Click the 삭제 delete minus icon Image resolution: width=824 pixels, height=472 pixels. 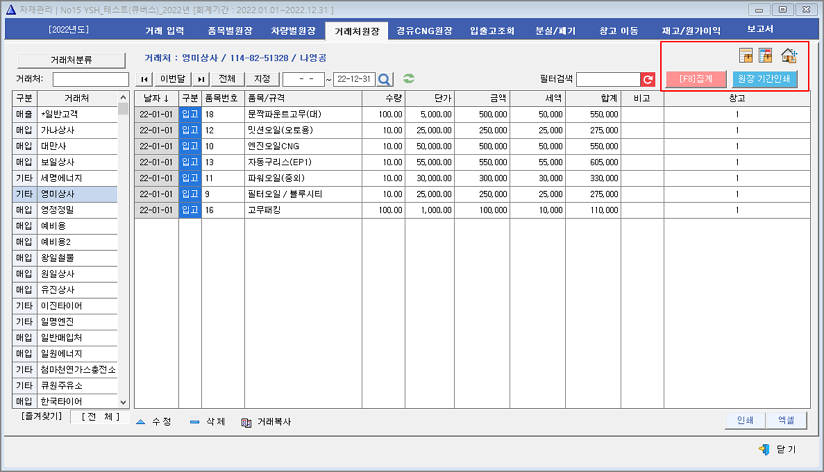194,422
